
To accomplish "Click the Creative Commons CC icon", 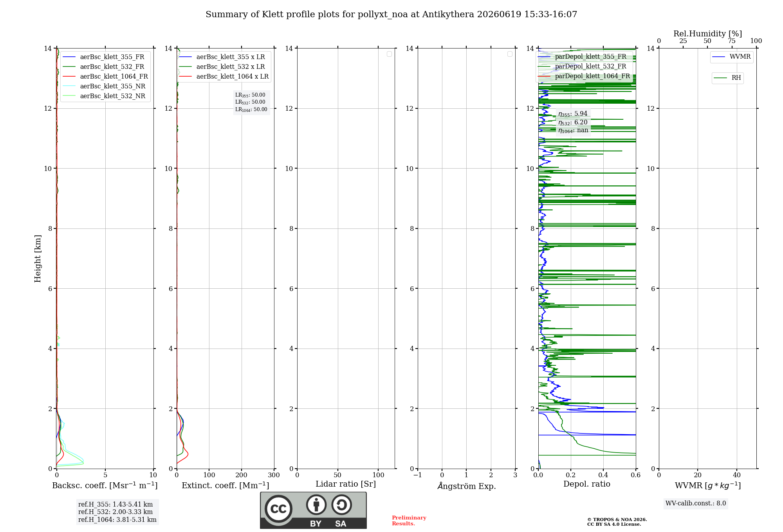I will pyautogui.click(x=278, y=509).
